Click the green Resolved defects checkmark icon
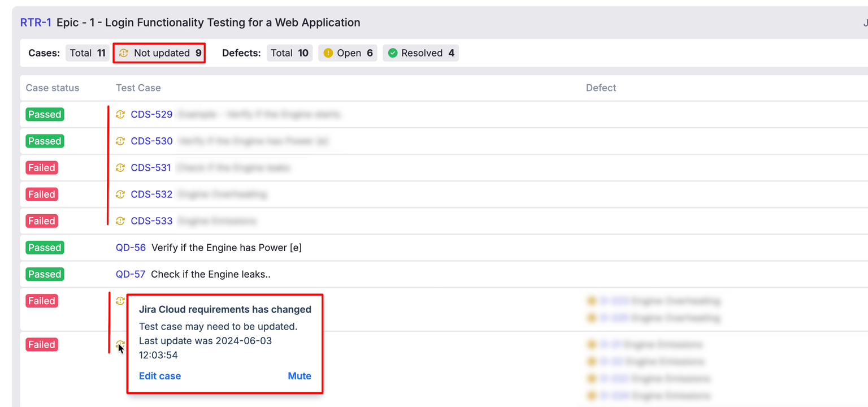 click(393, 53)
